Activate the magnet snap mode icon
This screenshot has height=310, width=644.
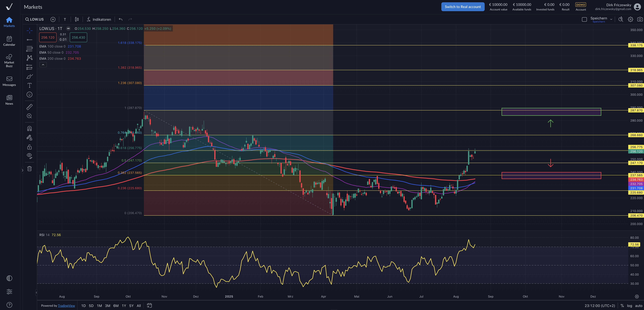29,128
